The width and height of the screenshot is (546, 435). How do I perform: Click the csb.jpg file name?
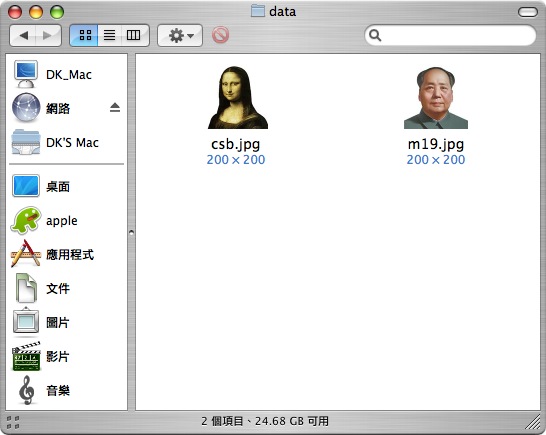click(236, 144)
